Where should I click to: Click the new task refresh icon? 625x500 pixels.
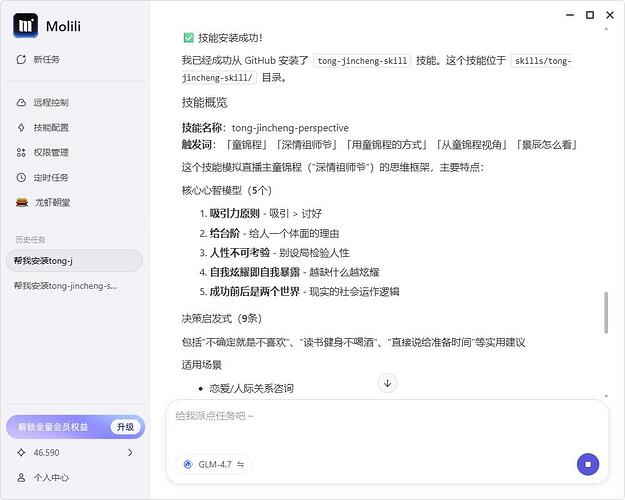pos(21,59)
